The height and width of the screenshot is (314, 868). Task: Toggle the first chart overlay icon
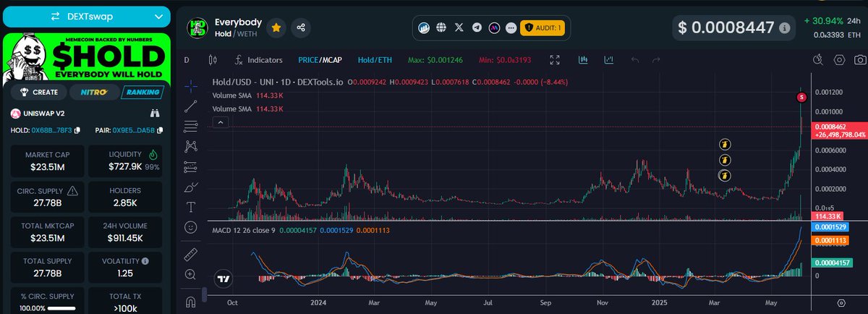[x=583, y=59]
